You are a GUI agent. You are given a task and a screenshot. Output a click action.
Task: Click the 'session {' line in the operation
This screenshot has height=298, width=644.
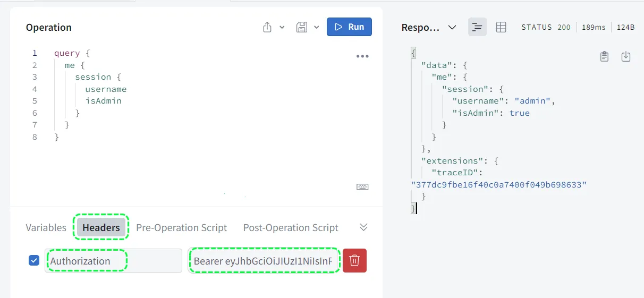(x=98, y=77)
